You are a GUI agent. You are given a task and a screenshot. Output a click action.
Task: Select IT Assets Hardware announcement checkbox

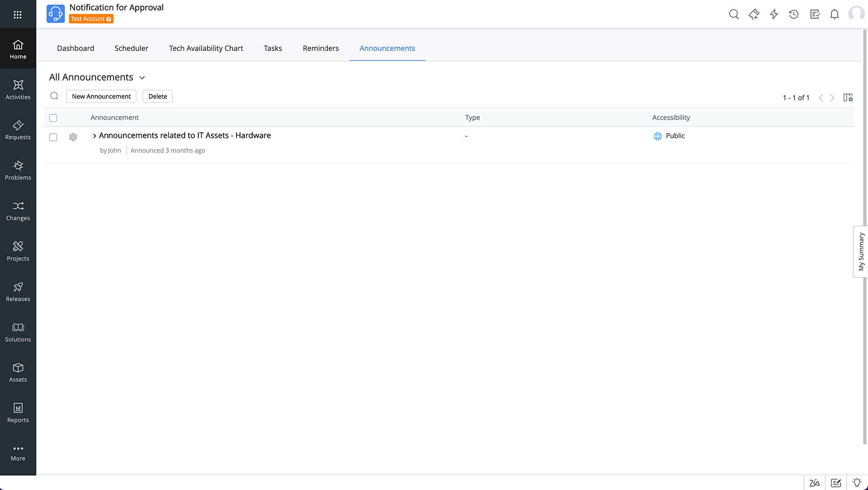(x=53, y=137)
